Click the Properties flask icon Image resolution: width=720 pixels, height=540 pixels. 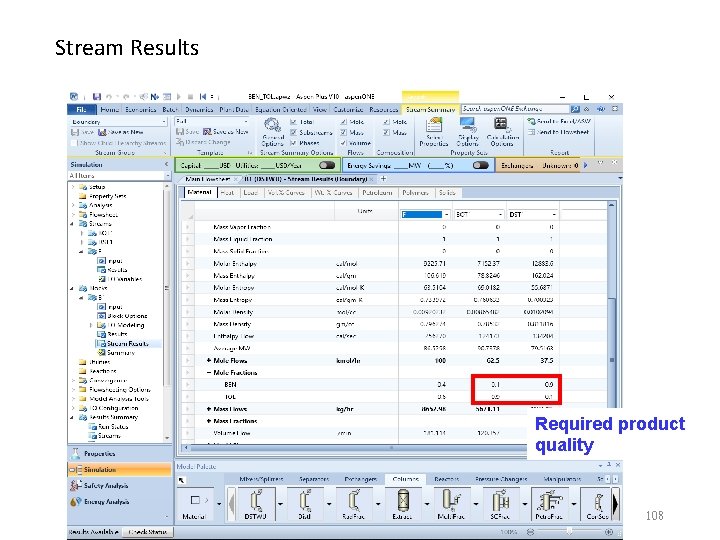[x=75, y=454]
